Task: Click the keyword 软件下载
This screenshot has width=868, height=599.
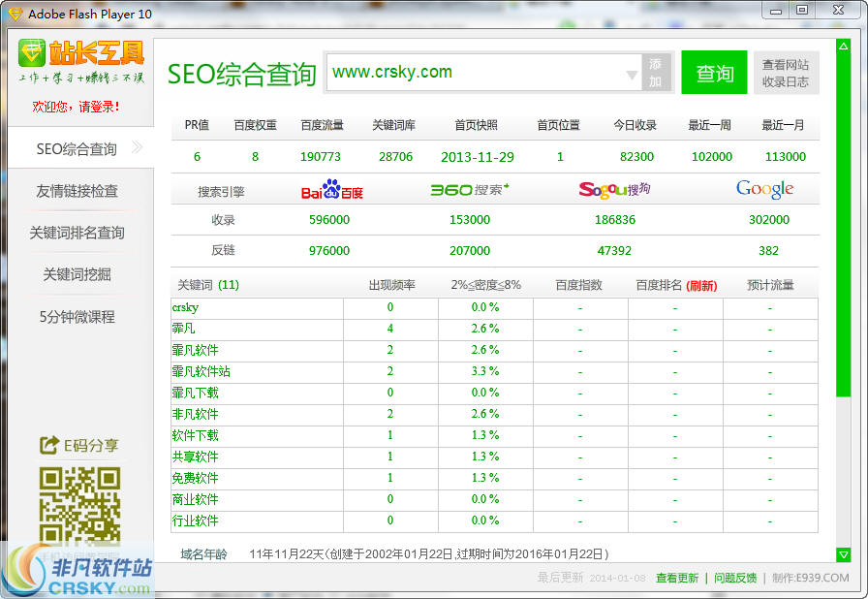Action: click(x=195, y=435)
